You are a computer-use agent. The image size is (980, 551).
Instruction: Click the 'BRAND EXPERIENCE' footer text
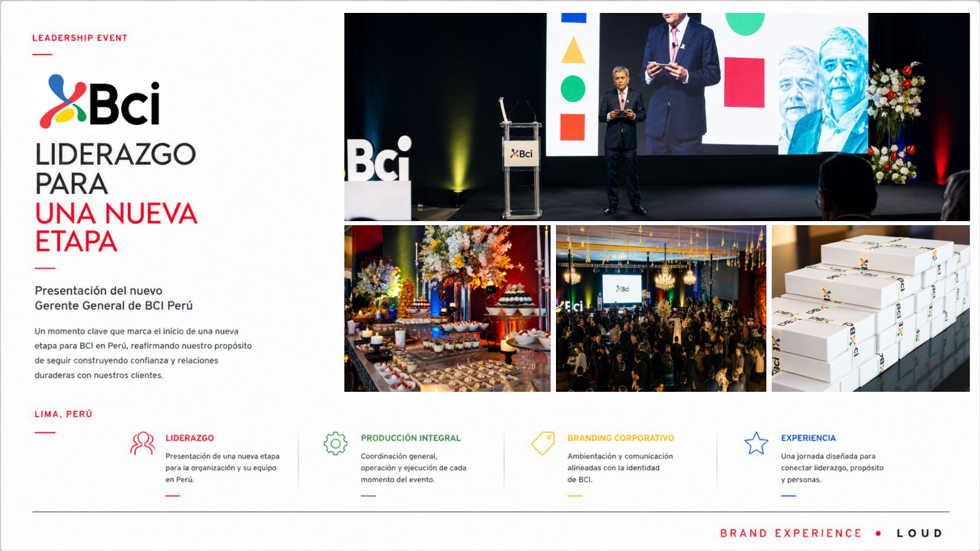(791, 533)
